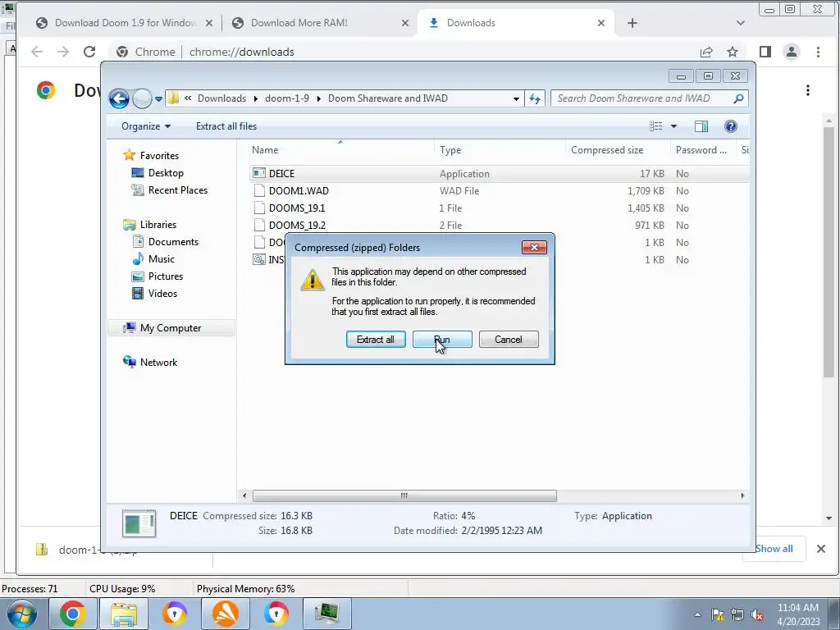The width and height of the screenshot is (840, 630).
Task: Open Favorites in the navigation pane
Action: [x=159, y=155]
